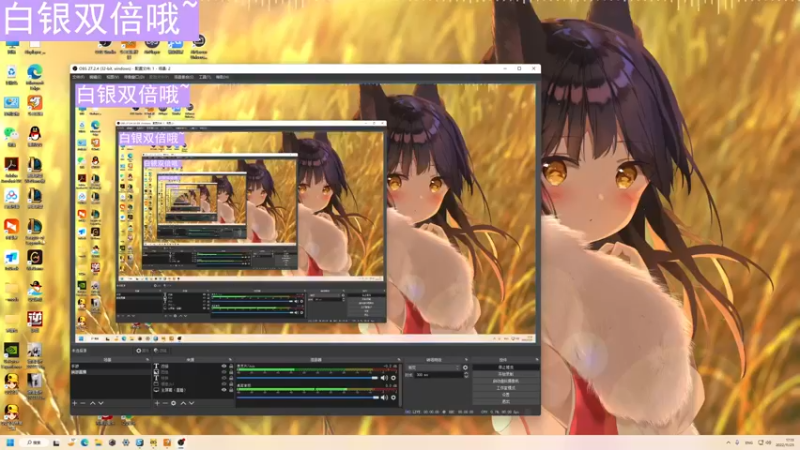Set the Desktop Audio volume slider

pos(308,397)
